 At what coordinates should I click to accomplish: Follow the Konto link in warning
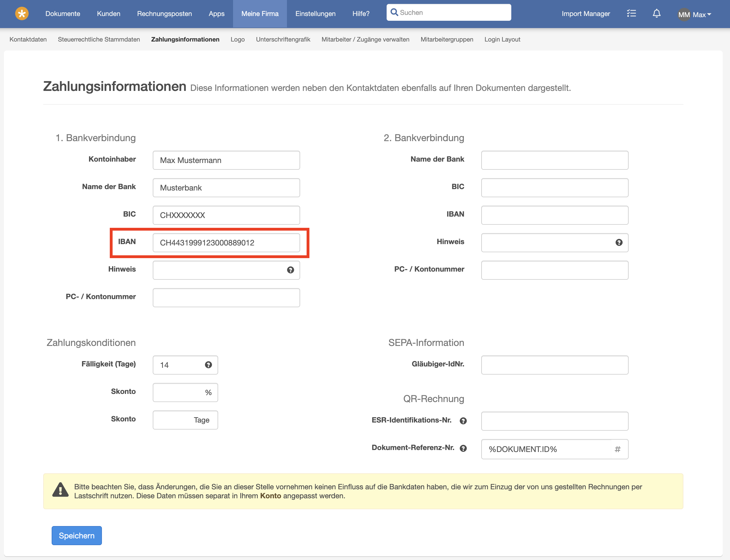click(270, 496)
